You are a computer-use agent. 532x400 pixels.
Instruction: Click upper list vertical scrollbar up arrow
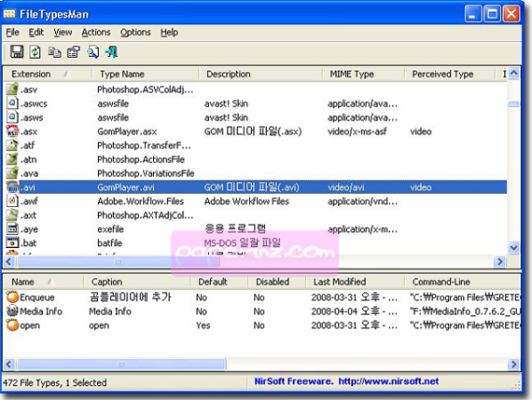pyautogui.click(x=513, y=74)
